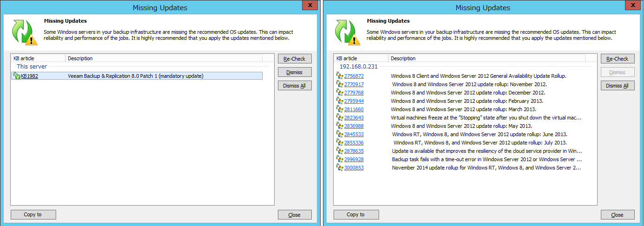The height and width of the screenshot is (226, 644).
Task: Click the Veeam icon next to KB1982
Action: point(16,76)
